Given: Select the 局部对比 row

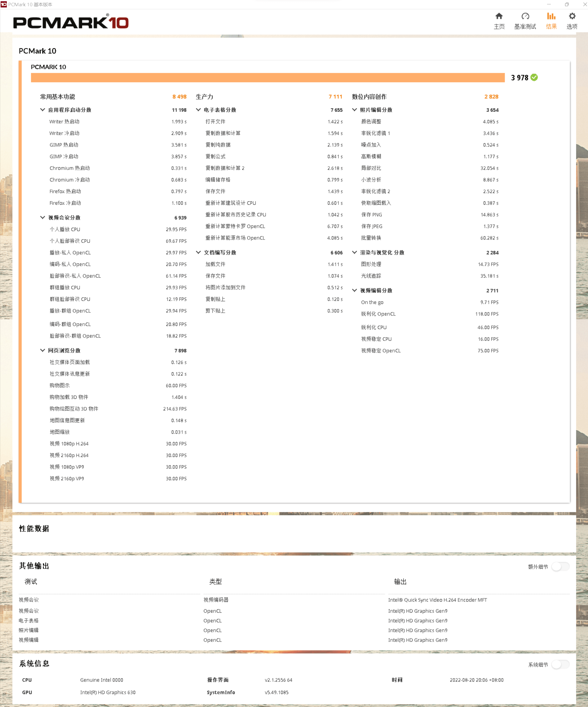Looking at the screenshot, I should 430,168.
